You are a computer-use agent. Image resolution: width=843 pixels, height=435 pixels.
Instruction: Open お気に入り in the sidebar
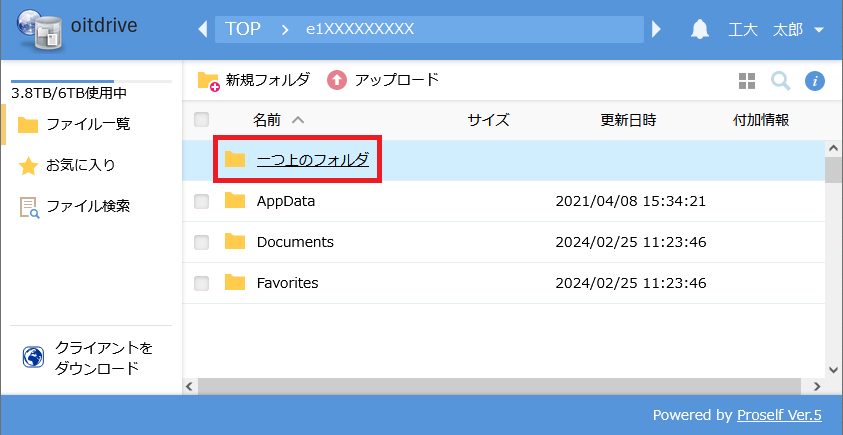pos(80,165)
